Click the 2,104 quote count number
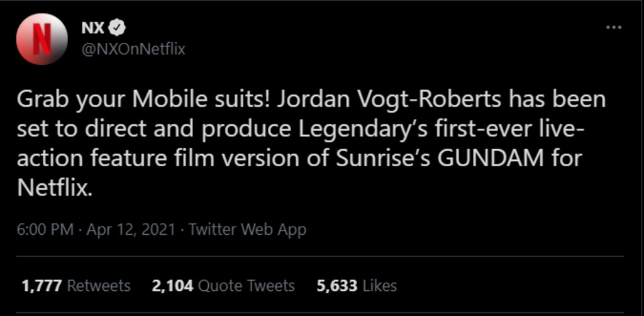The image size is (644, 316). 172,286
